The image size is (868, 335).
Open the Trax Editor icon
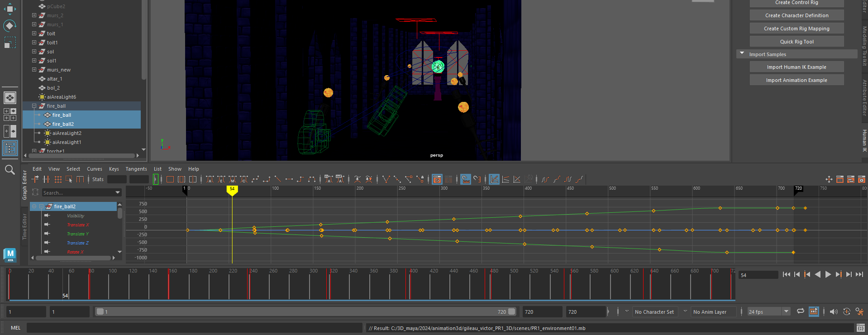pos(851,179)
